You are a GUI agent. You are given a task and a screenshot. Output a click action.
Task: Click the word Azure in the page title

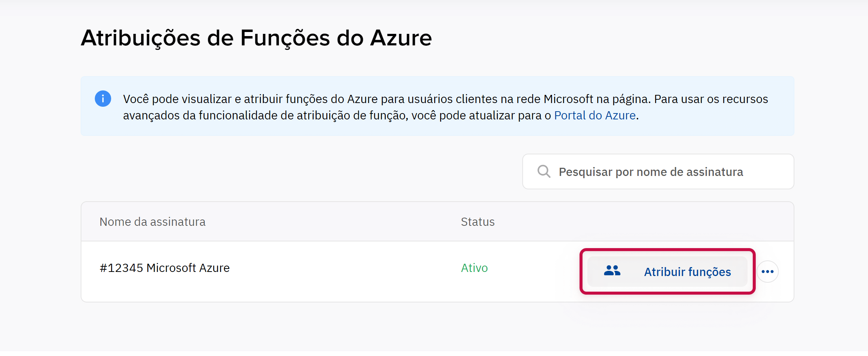401,38
